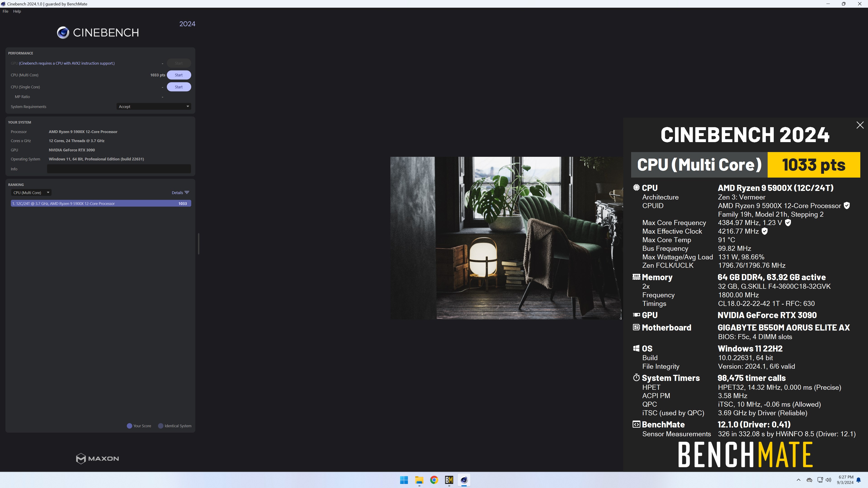Viewport: 868px width, 488px height.
Task: Click the rendered room scene image
Action: 506,238
